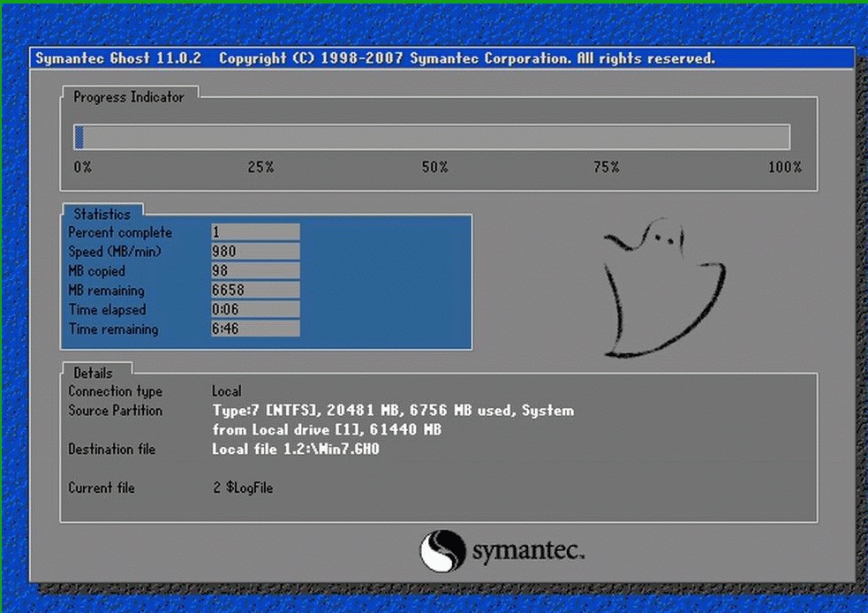Select the Percent complete value field
This screenshot has height=613, width=868.
[255, 232]
